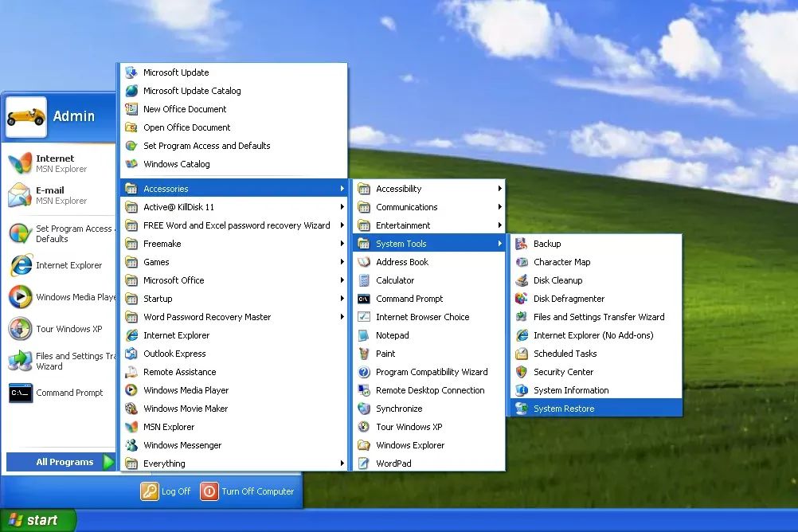Click the Calculator icon in Accessories
The image size is (798, 532).
364,280
